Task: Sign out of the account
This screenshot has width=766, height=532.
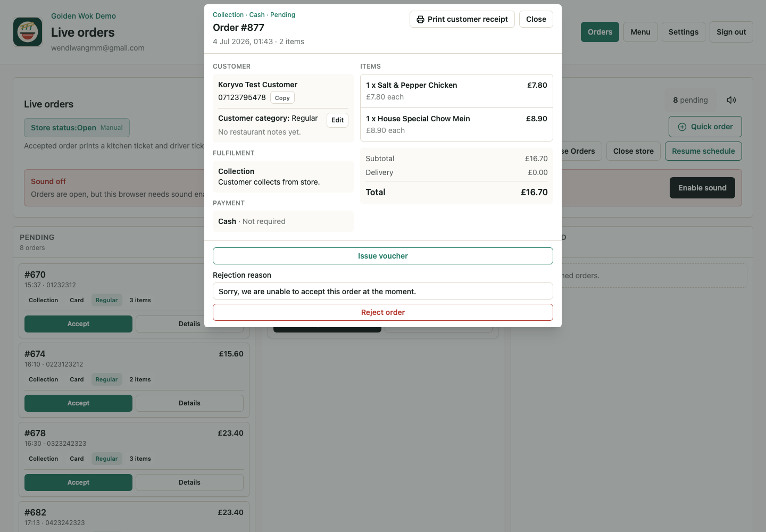Action: pos(731,32)
